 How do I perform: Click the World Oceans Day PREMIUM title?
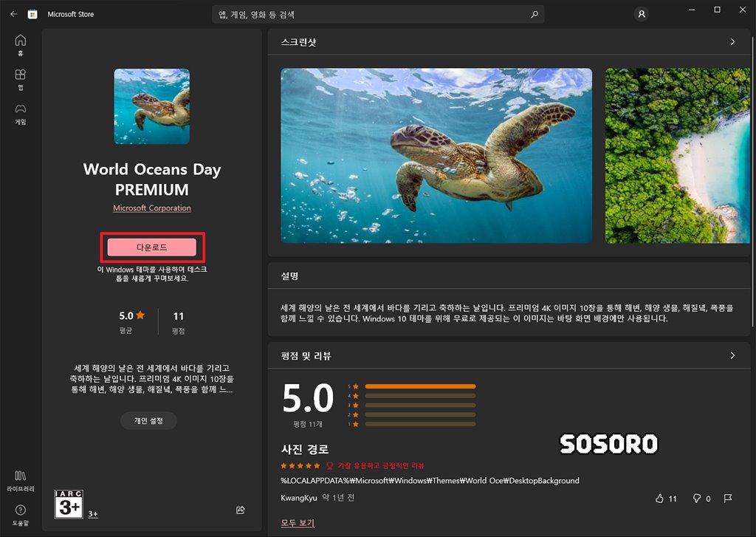point(152,179)
